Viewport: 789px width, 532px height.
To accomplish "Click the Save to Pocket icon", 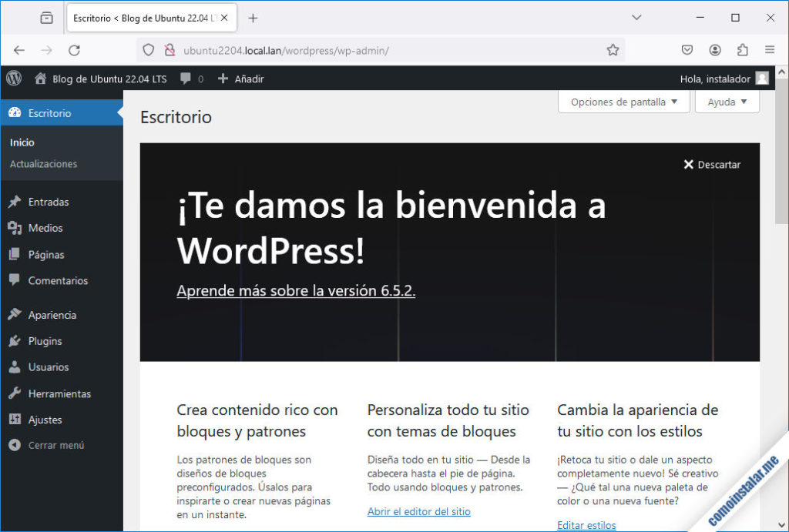I will coord(687,50).
